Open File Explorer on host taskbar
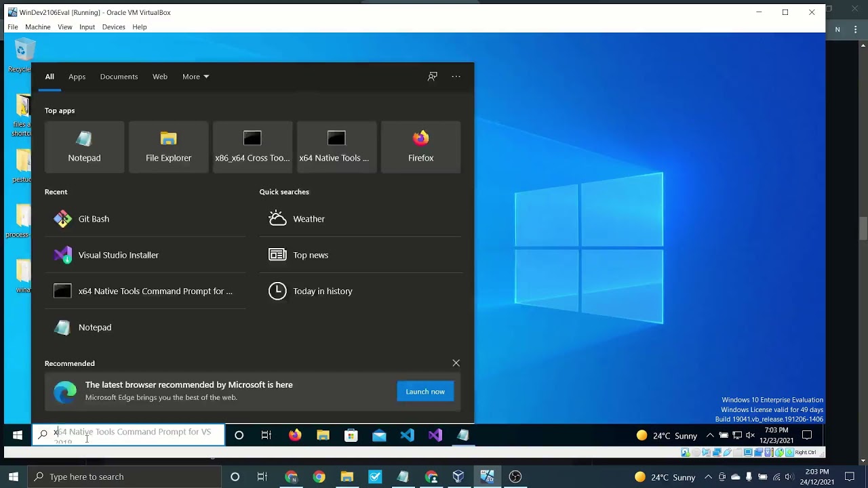 tap(347, 477)
